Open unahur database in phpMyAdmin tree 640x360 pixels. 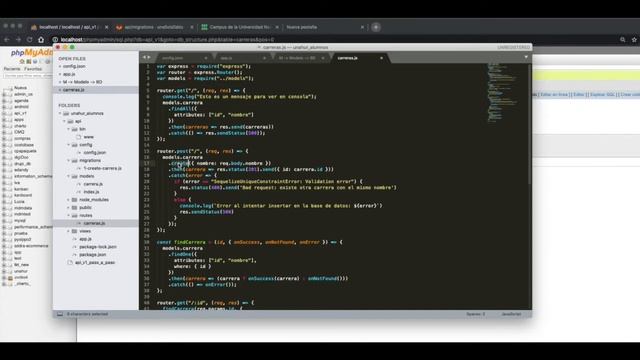tap(21, 271)
